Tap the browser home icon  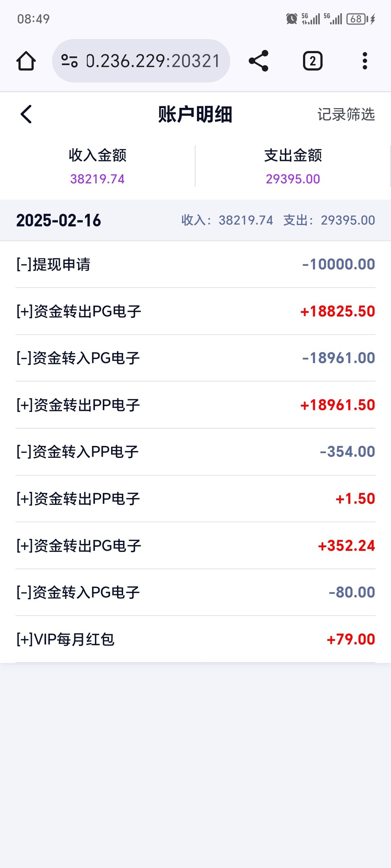(26, 61)
